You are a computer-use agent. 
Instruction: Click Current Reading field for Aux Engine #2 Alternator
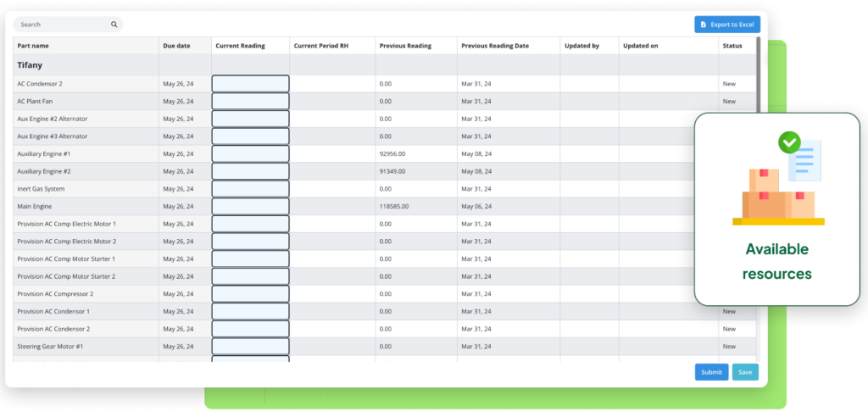250,119
